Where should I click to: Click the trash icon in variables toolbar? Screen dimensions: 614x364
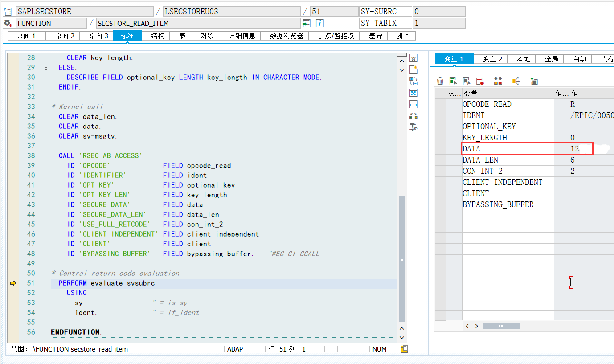click(440, 81)
